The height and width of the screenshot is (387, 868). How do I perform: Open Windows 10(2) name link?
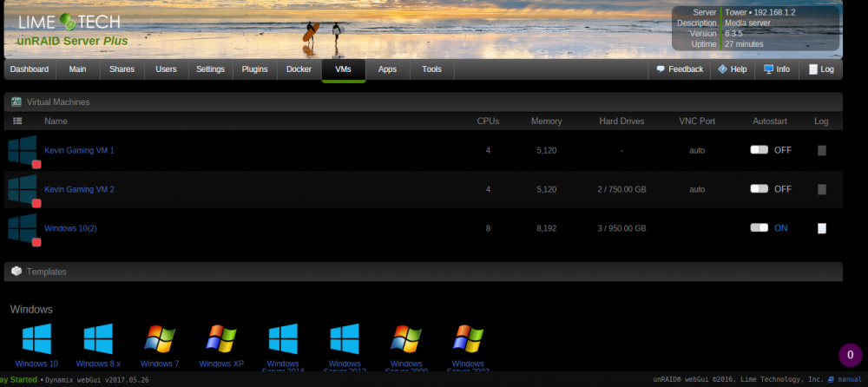(70, 228)
